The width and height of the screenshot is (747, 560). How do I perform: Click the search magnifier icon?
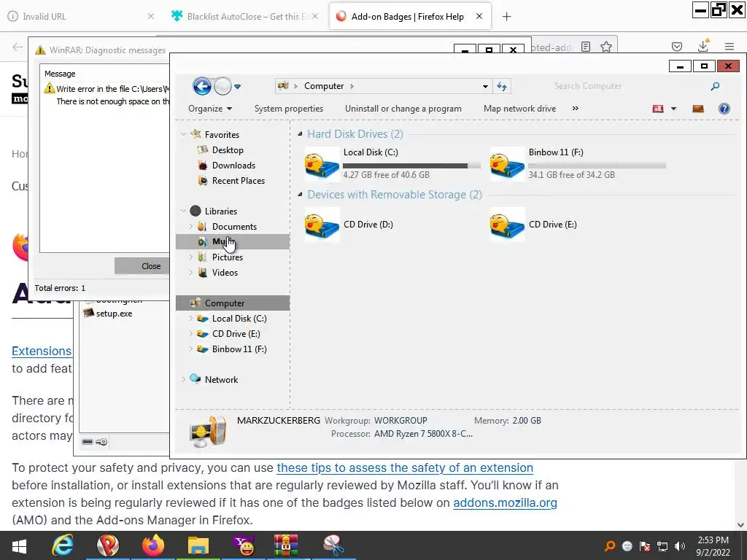[x=715, y=86]
